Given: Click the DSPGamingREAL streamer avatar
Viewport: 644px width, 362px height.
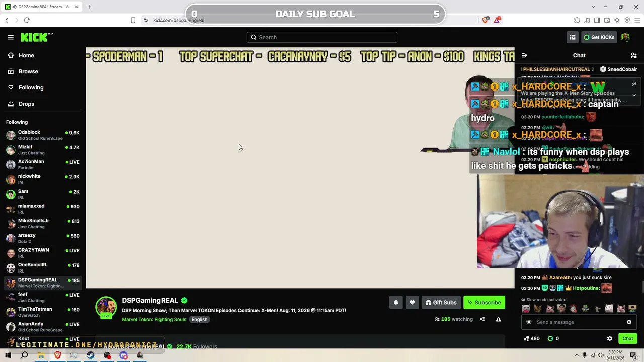Looking at the screenshot, I should coord(106,308).
